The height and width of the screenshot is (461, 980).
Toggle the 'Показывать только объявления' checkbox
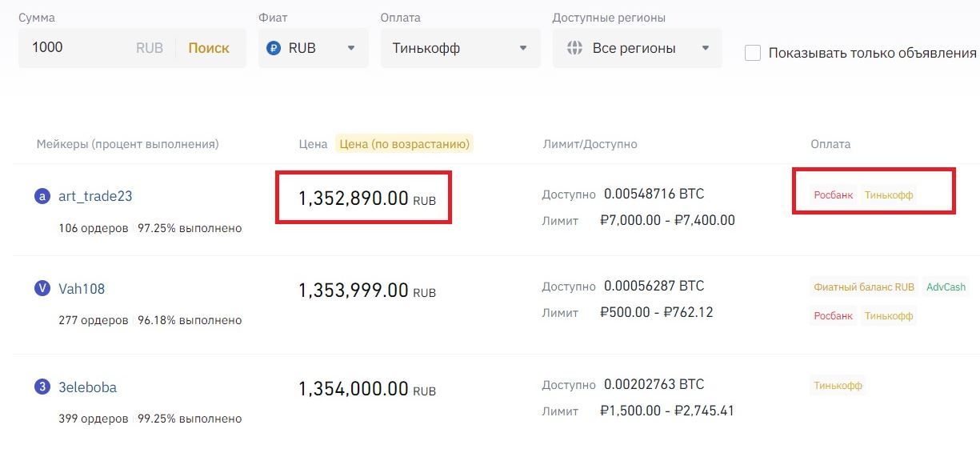752,53
